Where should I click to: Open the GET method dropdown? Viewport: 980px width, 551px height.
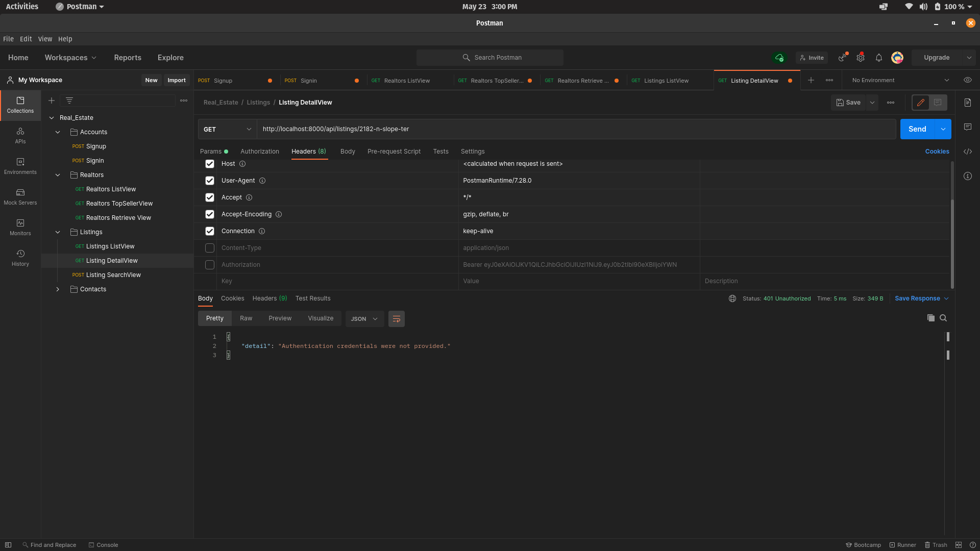coord(227,129)
